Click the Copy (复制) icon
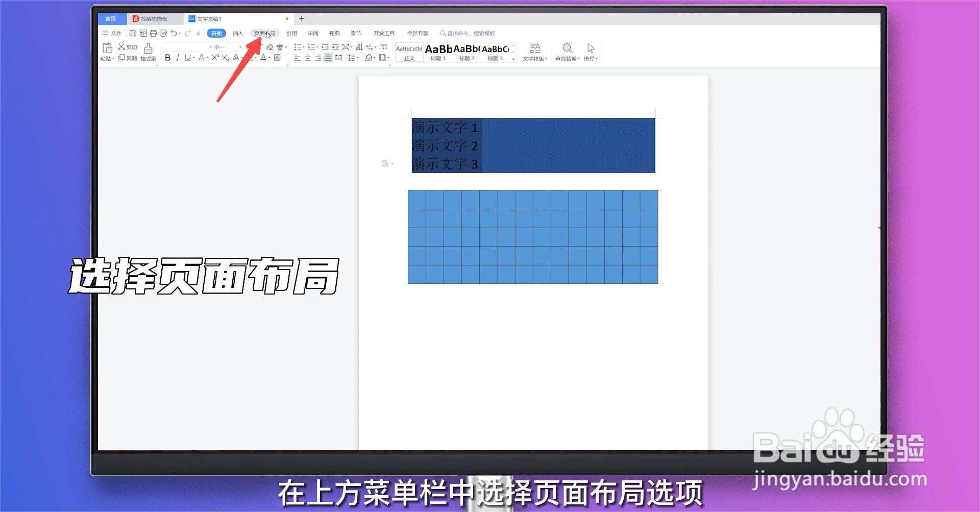Viewport: 980px width, 512px height. point(121,58)
